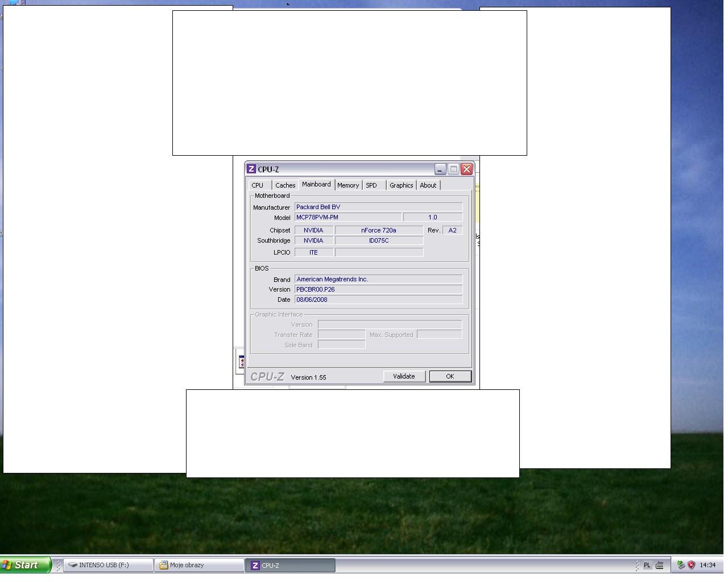The height and width of the screenshot is (582, 728).
Task: Open the Windows Start menu
Action: 26,565
